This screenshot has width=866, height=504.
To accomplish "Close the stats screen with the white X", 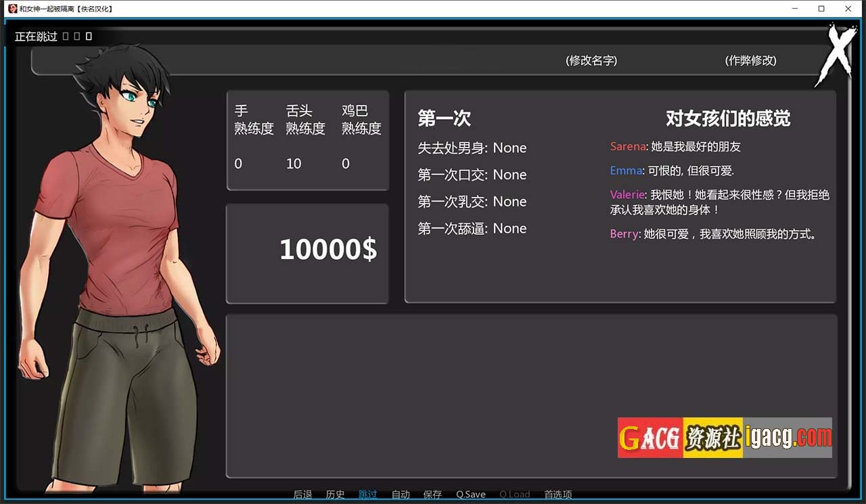I will coord(836,54).
